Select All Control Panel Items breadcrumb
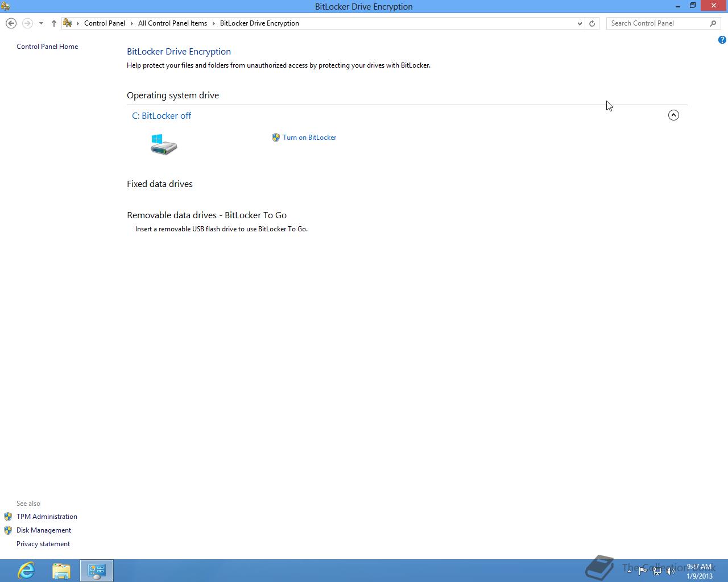This screenshot has width=728, height=582. (x=172, y=23)
